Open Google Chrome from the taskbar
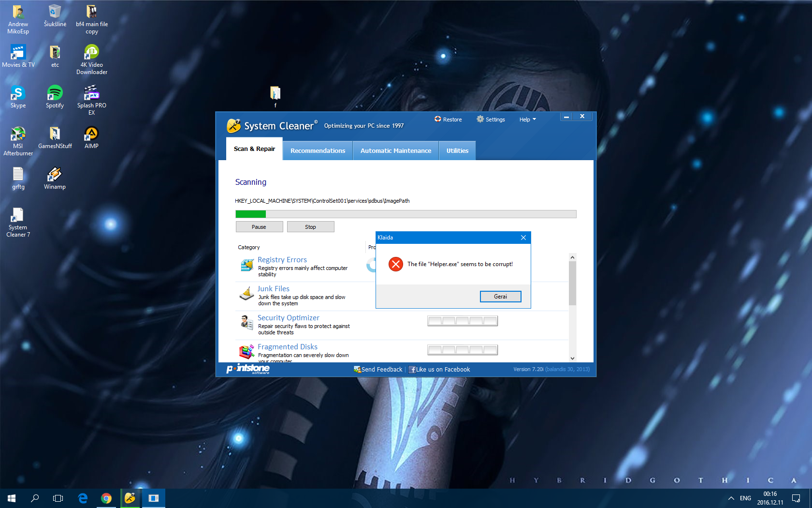 click(x=106, y=498)
